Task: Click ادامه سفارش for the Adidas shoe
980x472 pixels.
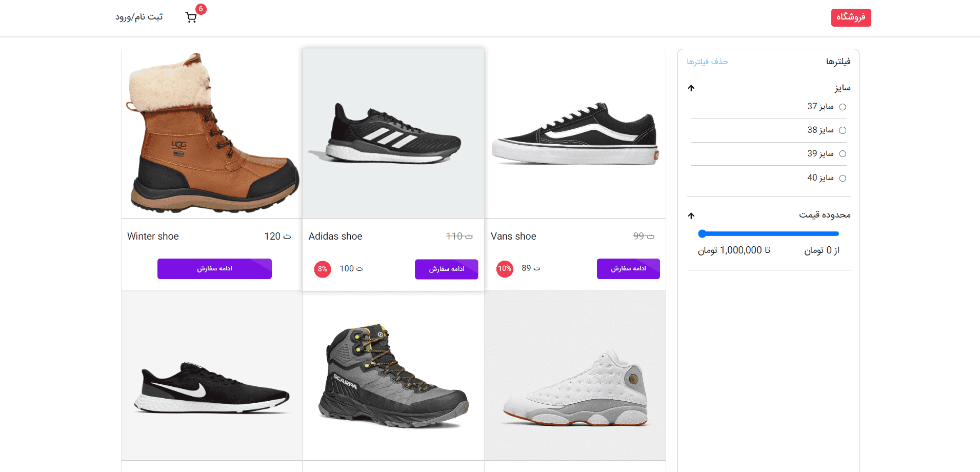Action: 446,269
